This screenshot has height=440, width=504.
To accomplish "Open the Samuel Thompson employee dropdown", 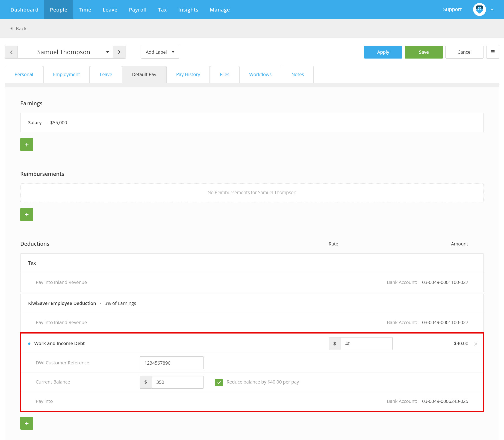I will (x=65, y=52).
